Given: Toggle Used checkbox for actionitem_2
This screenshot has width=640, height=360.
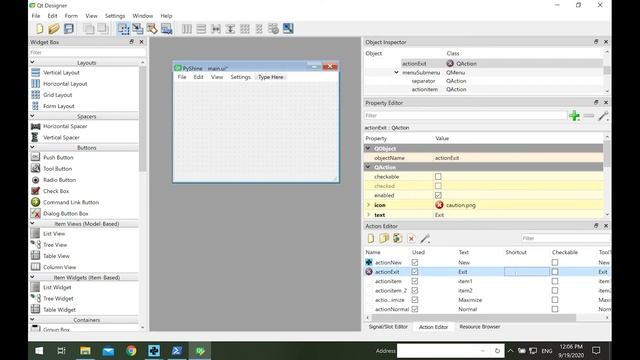Looking at the screenshot, I should pyautogui.click(x=415, y=291).
